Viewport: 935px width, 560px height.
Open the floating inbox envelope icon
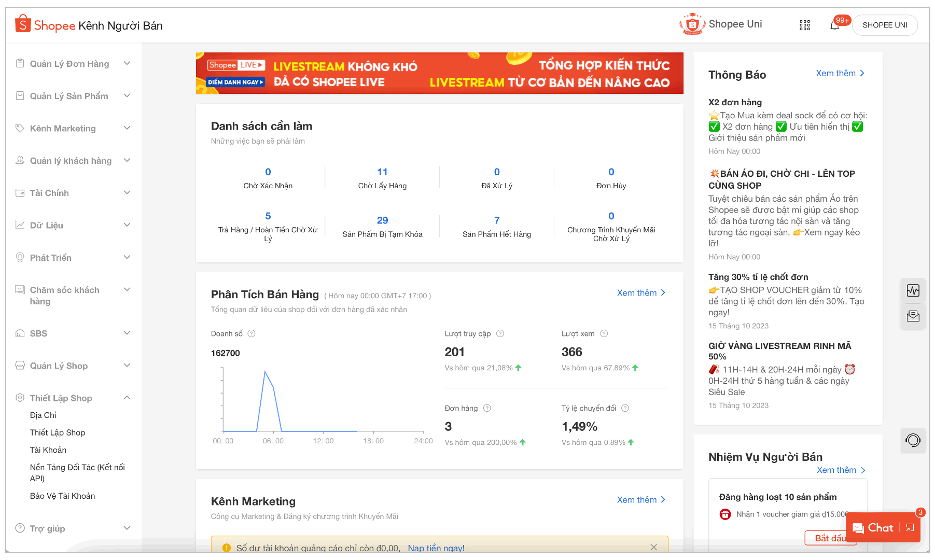click(913, 316)
